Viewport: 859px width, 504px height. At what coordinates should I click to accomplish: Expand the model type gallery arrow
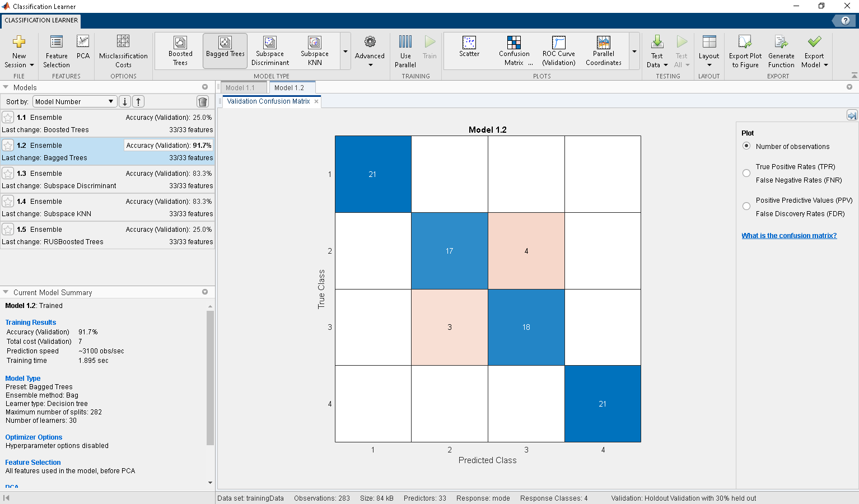[346, 52]
